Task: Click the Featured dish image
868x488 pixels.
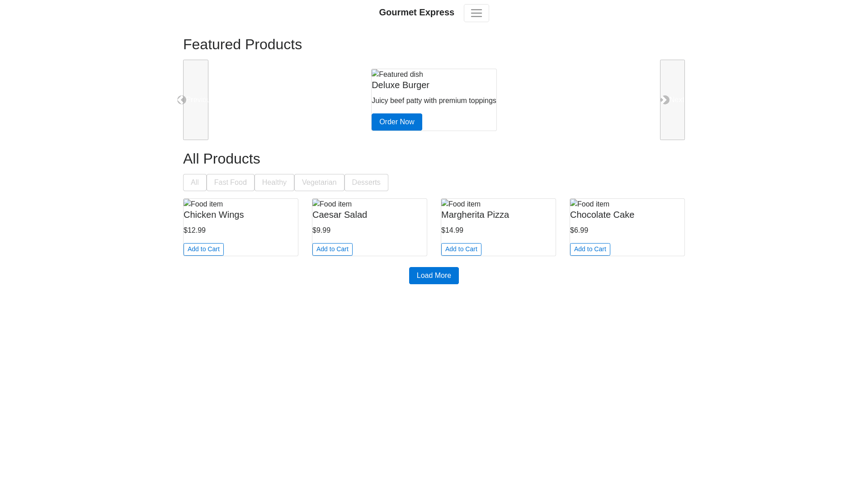Action: point(397,74)
